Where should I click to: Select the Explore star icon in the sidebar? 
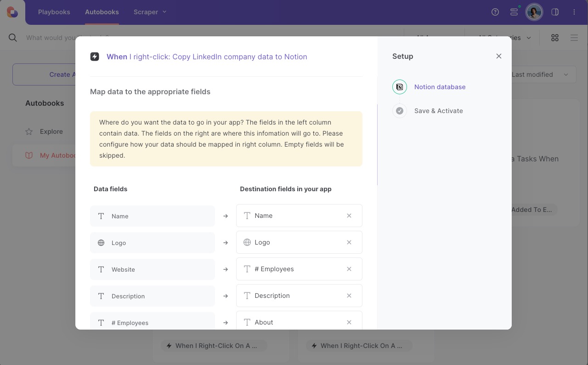(x=28, y=131)
